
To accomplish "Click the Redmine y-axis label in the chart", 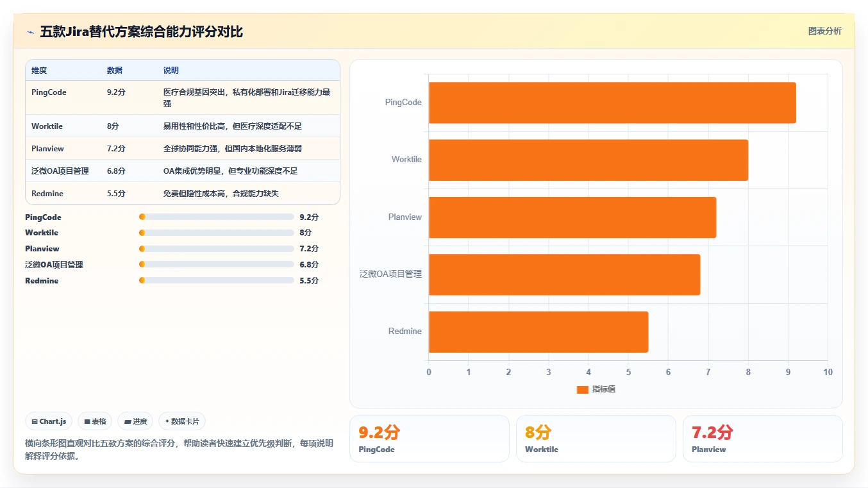I will (x=405, y=332).
